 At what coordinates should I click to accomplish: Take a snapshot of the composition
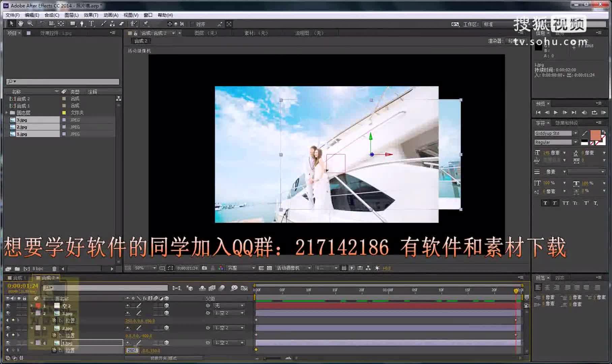point(204,268)
